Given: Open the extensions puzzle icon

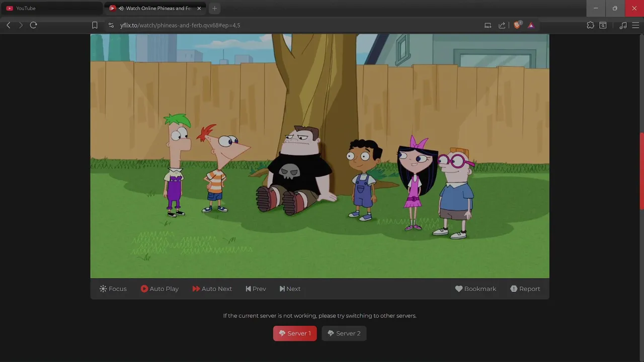Looking at the screenshot, I should pyautogui.click(x=591, y=25).
